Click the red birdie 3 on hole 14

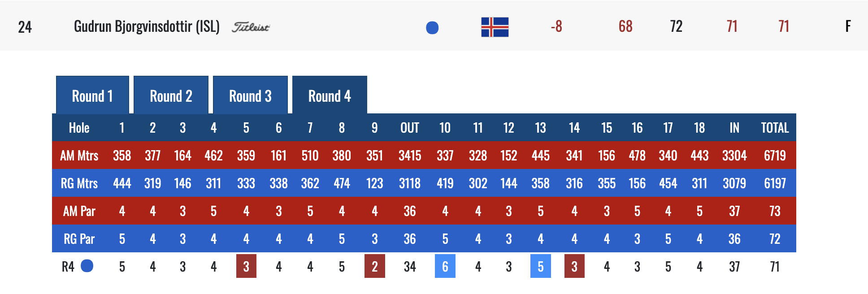pos(574,267)
